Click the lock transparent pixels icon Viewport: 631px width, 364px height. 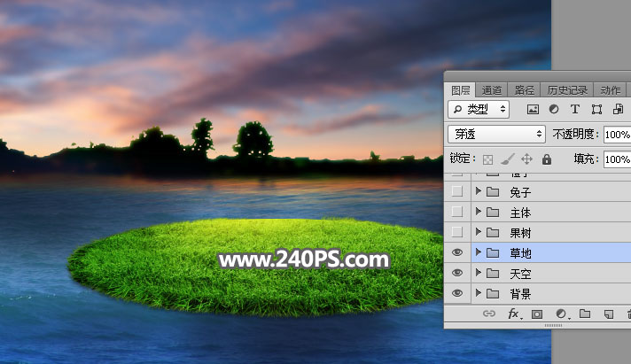[x=487, y=159]
